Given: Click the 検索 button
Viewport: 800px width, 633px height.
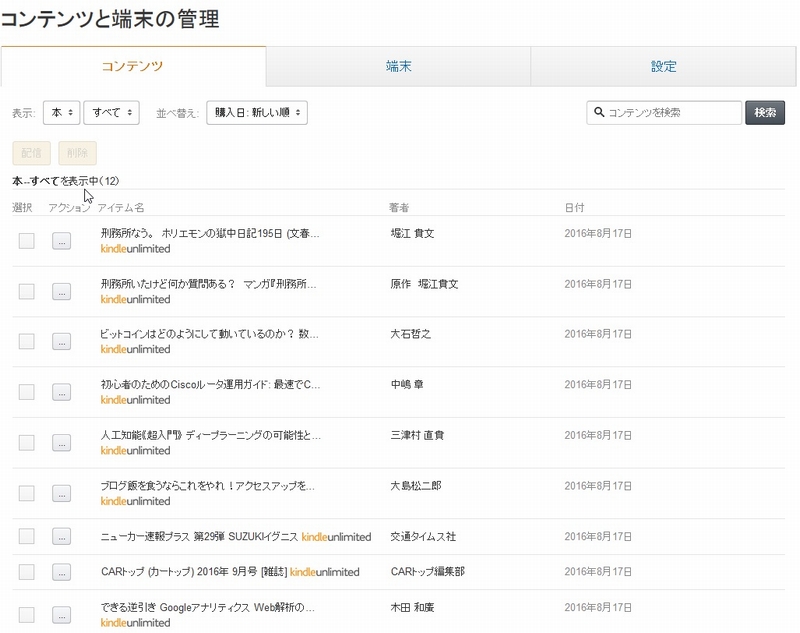Looking at the screenshot, I should [x=765, y=112].
